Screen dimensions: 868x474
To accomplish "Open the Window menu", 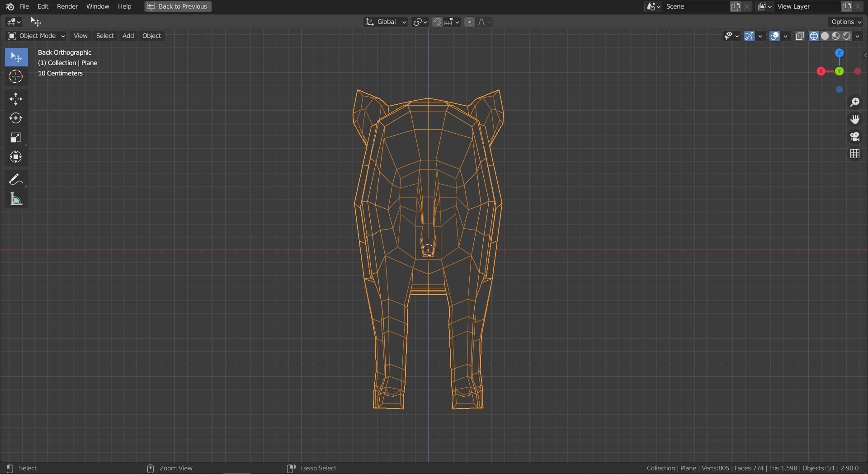I will pos(98,6).
